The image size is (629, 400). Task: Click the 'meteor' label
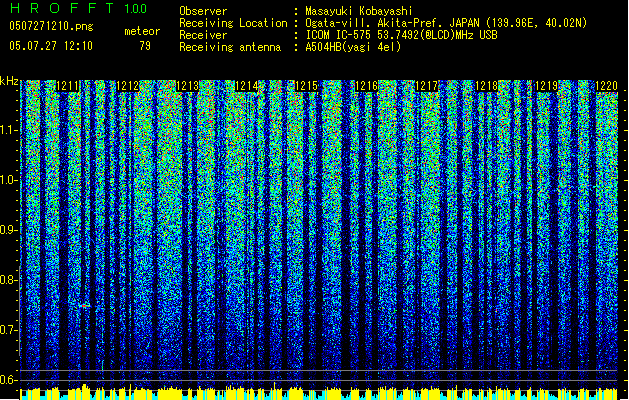(x=142, y=31)
